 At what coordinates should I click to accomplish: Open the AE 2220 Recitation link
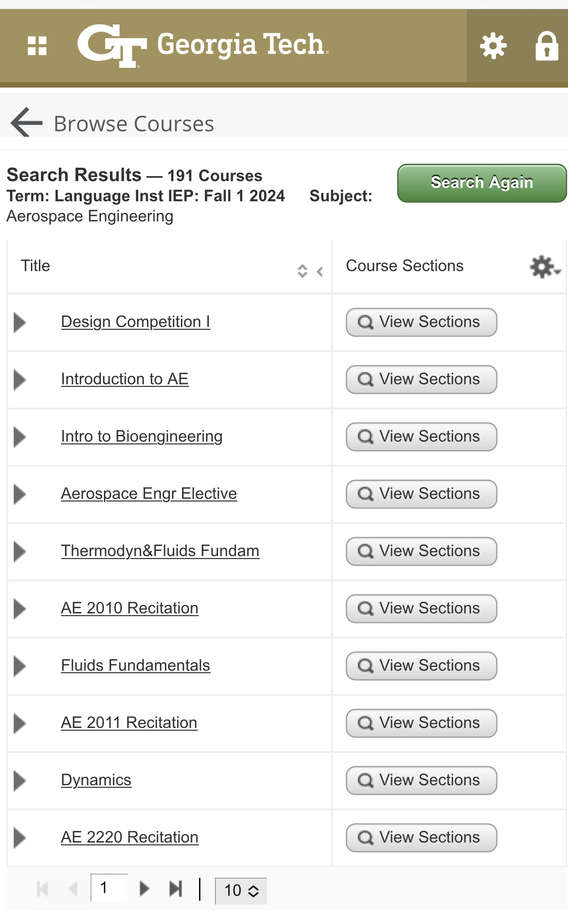130,837
